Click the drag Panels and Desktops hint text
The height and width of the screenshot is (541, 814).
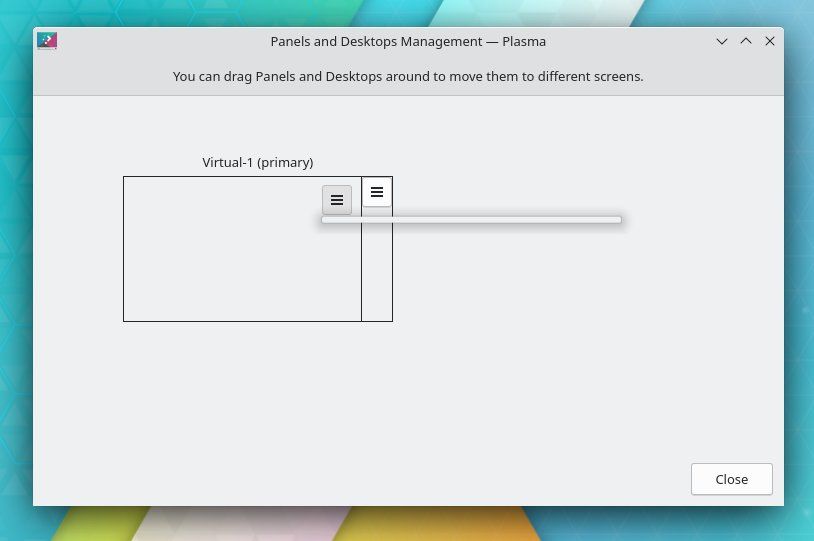tap(408, 76)
